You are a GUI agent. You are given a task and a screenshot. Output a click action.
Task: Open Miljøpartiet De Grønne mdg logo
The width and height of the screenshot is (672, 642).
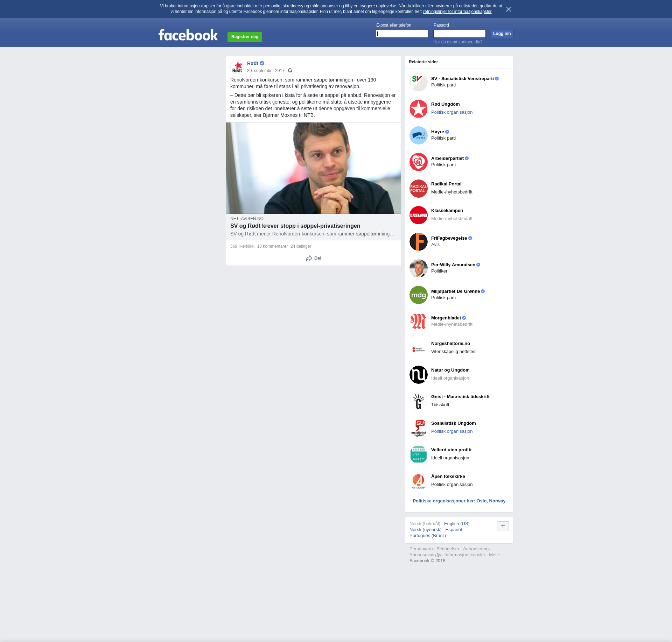419,295
